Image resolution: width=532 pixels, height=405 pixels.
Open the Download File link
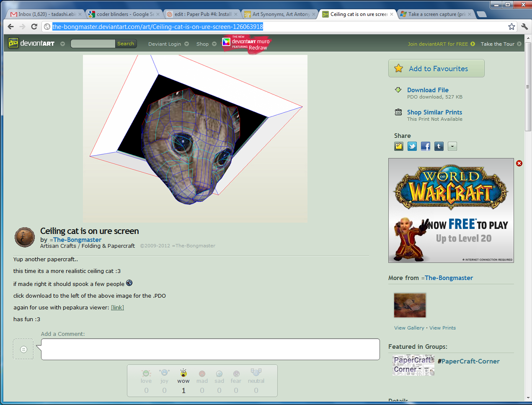[x=428, y=90]
